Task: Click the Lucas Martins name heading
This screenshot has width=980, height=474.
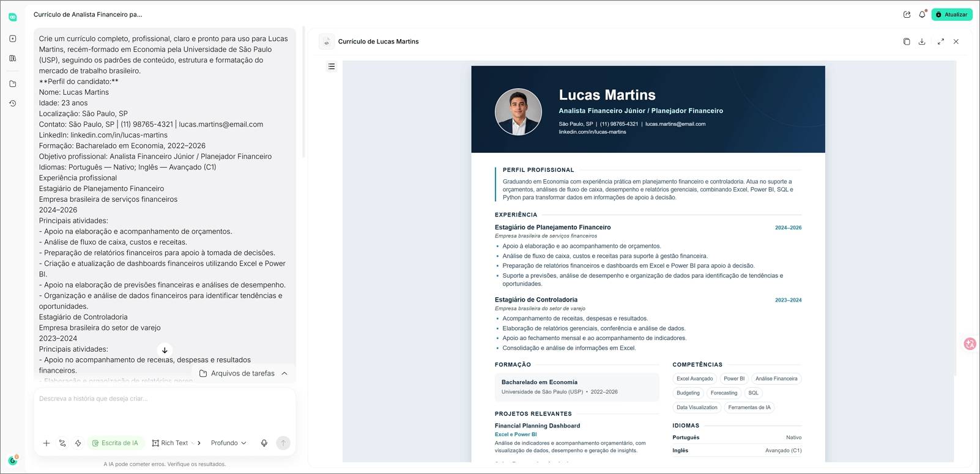Action: (x=607, y=95)
